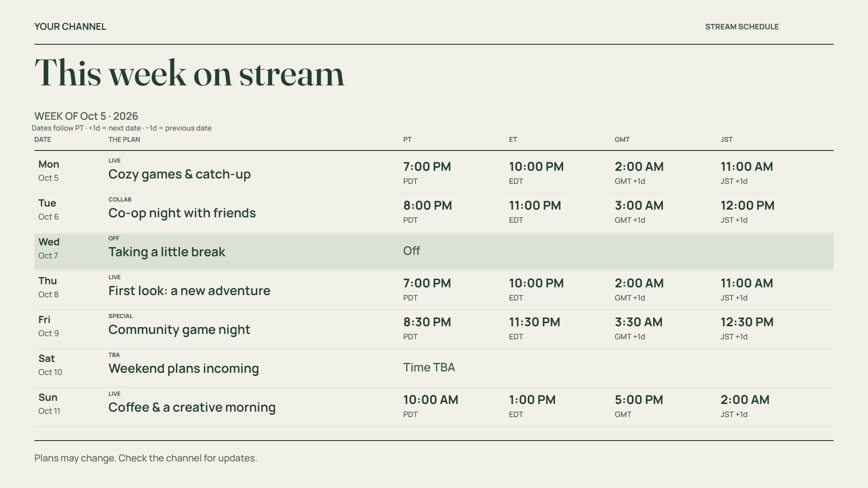Screen dimensions: 868x488
Task: Click the 12:00 PM JST time
Action: [748, 205]
